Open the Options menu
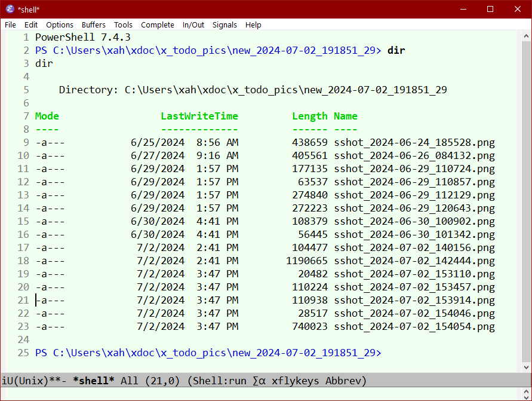Viewport: 532px width, 401px height. pyautogui.click(x=60, y=25)
